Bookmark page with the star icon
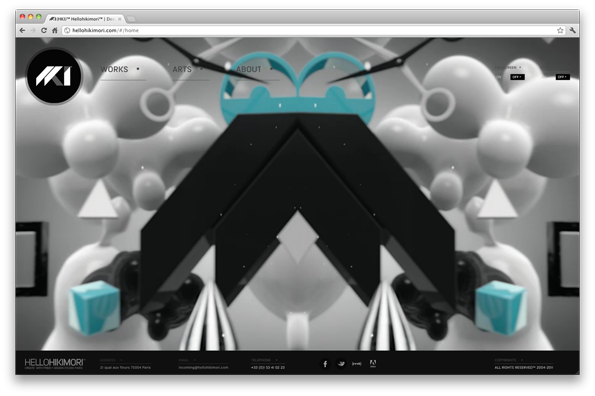The height and width of the screenshot is (396, 595). point(560,30)
